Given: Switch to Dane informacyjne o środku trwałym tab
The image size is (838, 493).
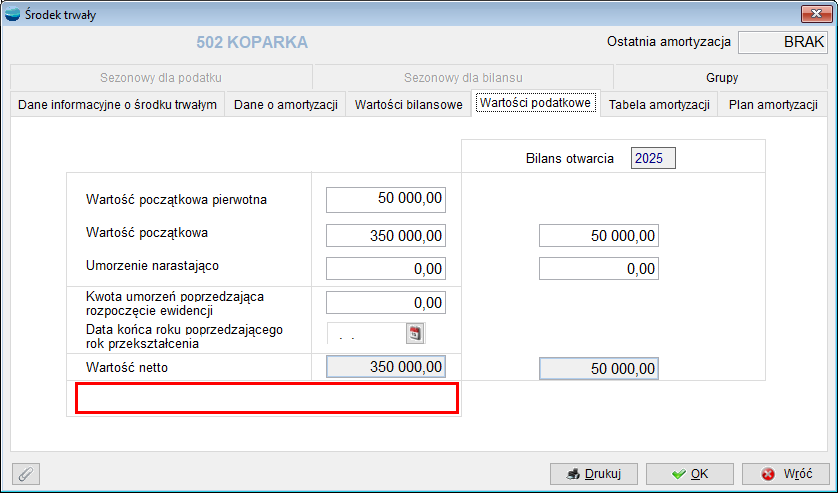Looking at the screenshot, I should point(118,104).
